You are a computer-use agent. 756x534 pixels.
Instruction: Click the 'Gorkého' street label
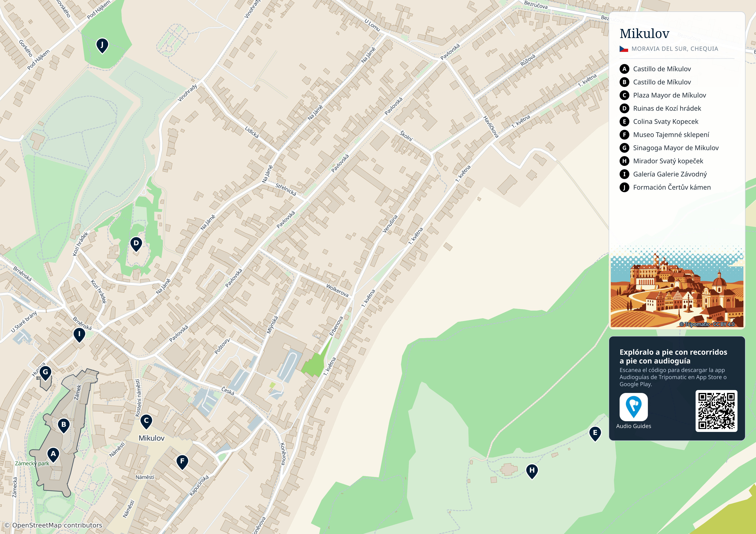tap(26, 48)
